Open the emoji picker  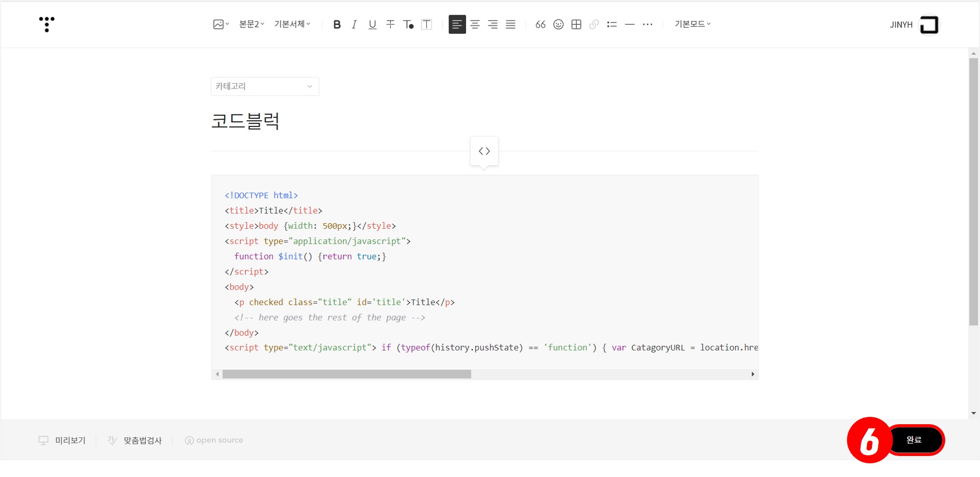558,24
